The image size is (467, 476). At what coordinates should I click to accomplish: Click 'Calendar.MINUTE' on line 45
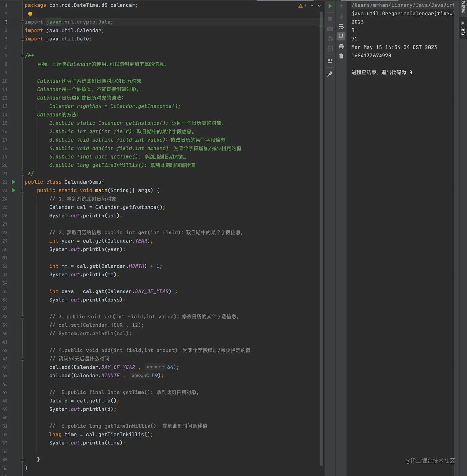pos(97,376)
